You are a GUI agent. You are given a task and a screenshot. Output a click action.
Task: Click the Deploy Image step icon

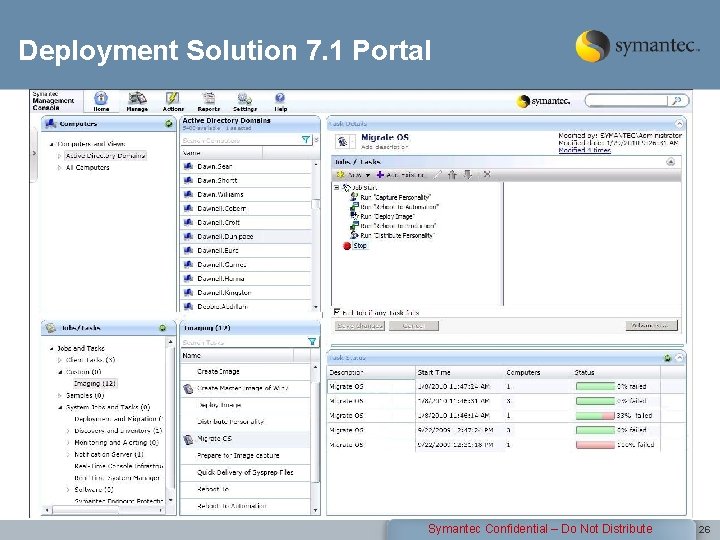354,215
